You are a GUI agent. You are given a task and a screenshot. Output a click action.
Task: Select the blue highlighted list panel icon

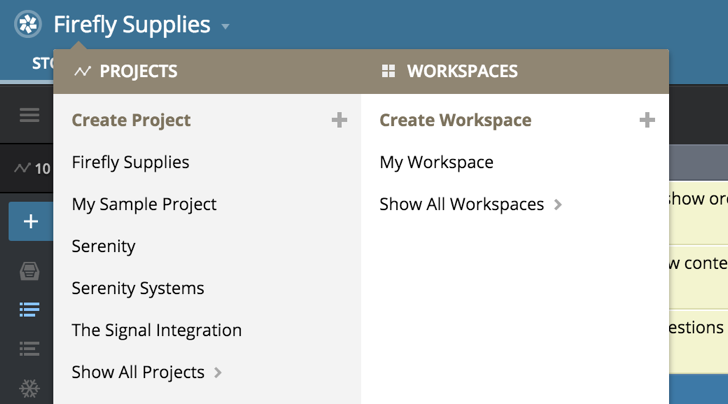point(30,310)
